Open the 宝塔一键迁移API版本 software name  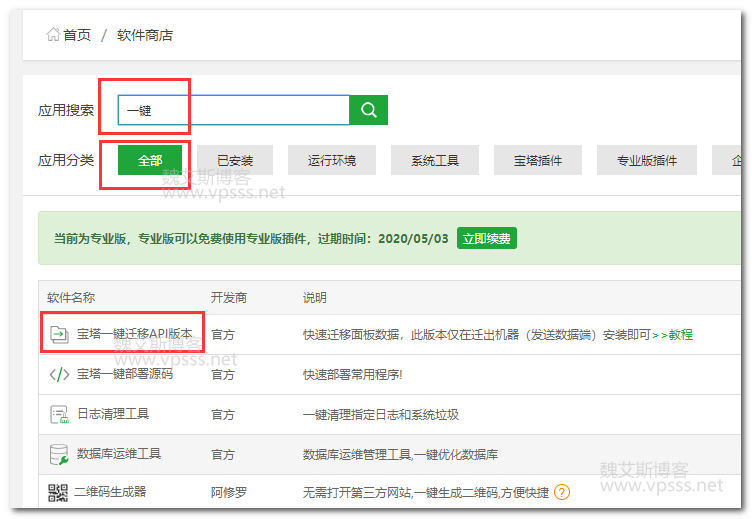135,334
